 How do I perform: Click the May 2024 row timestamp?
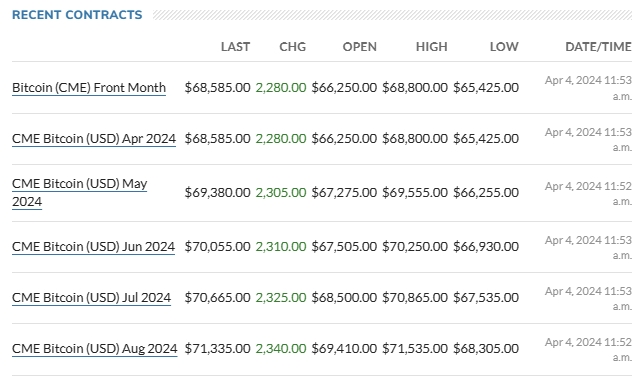pos(588,193)
